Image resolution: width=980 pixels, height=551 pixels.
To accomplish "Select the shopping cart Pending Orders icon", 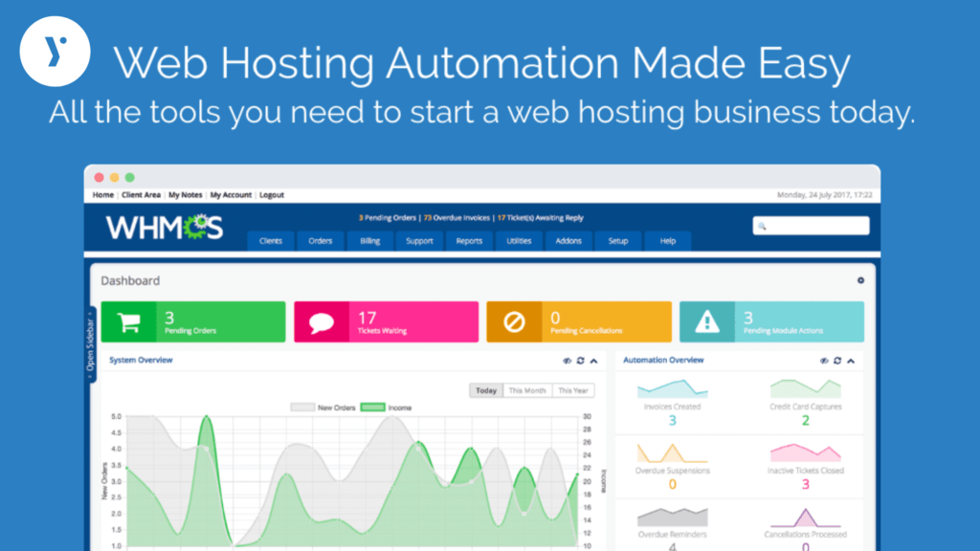I will tap(129, 321).
